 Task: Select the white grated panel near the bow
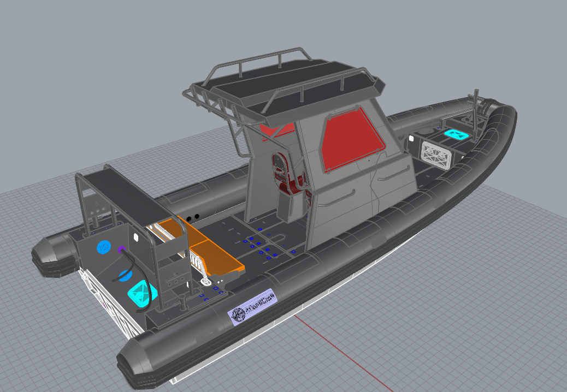click(436, 155)
